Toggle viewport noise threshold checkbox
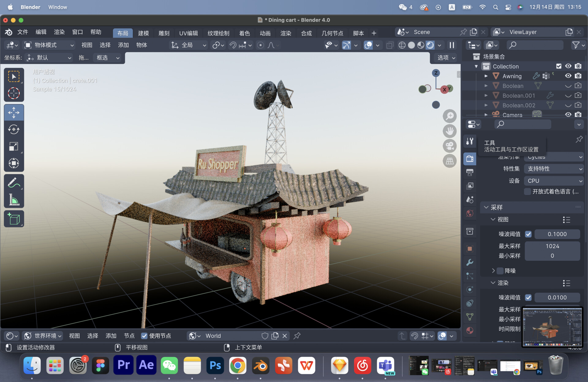 point(528,234)
